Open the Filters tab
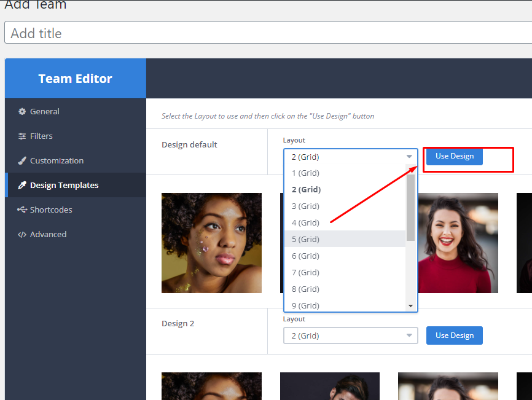This screenshot has height=400, width=532. tap(76, 136)
